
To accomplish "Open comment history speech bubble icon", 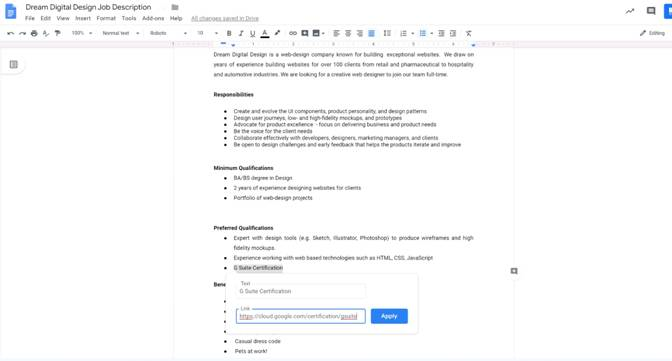I will click(651, 11).
